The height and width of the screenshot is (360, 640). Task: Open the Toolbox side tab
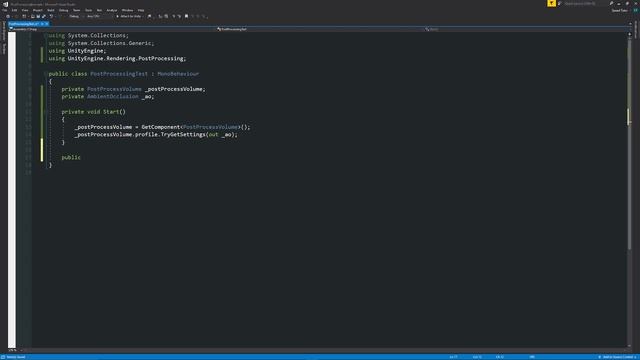click(3, 48)
